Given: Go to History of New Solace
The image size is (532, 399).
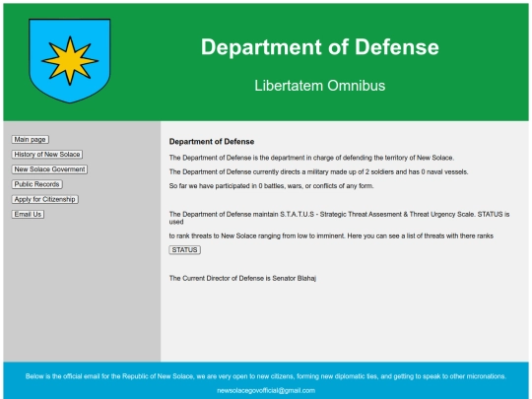Looking at the screenshot, I should coord(47,155).
